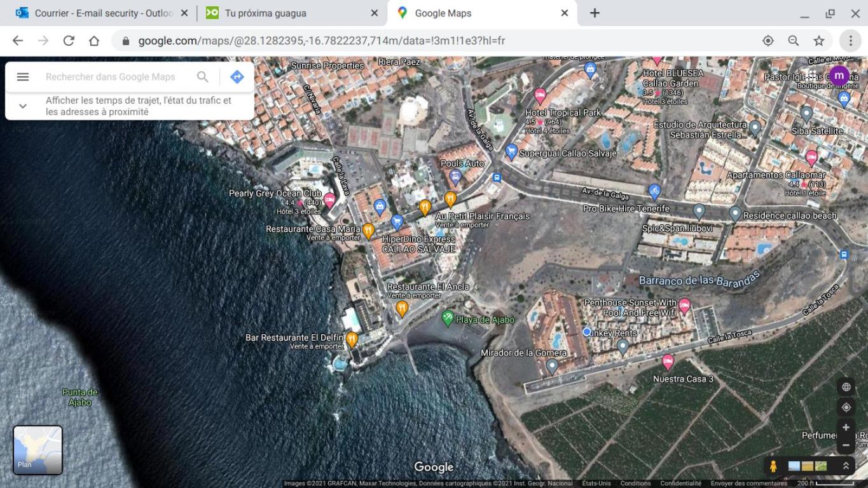
Task: Open the Chrome three-dot menu
Action: coord(850,41)
